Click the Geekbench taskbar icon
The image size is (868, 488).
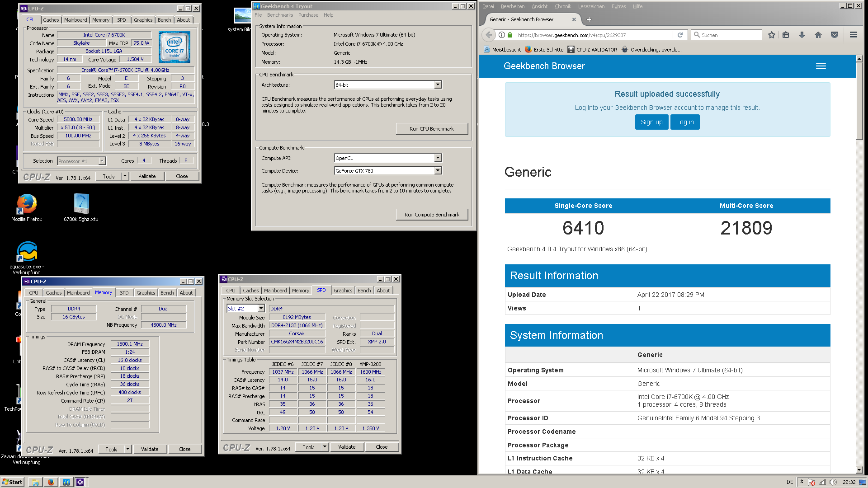(66, 482)
